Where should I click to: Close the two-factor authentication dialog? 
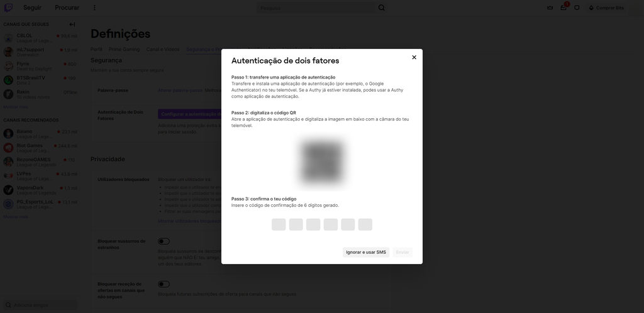[x=414, y=57]
